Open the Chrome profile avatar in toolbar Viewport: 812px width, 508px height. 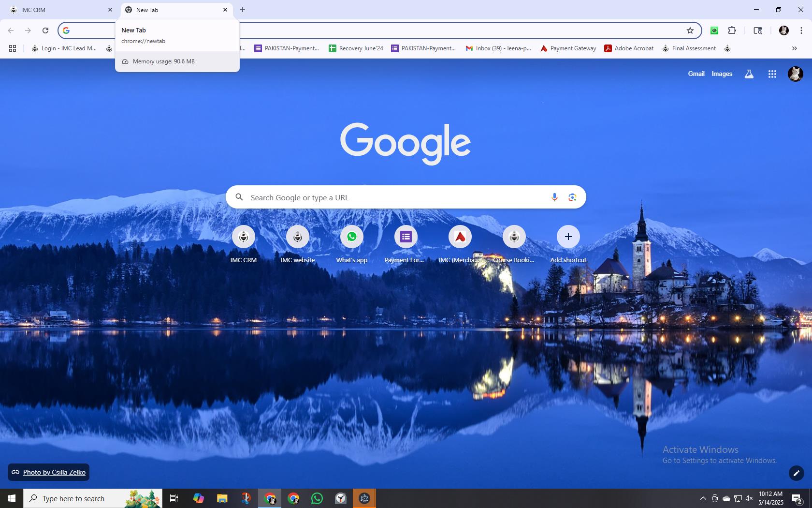(x=784, y=30)
